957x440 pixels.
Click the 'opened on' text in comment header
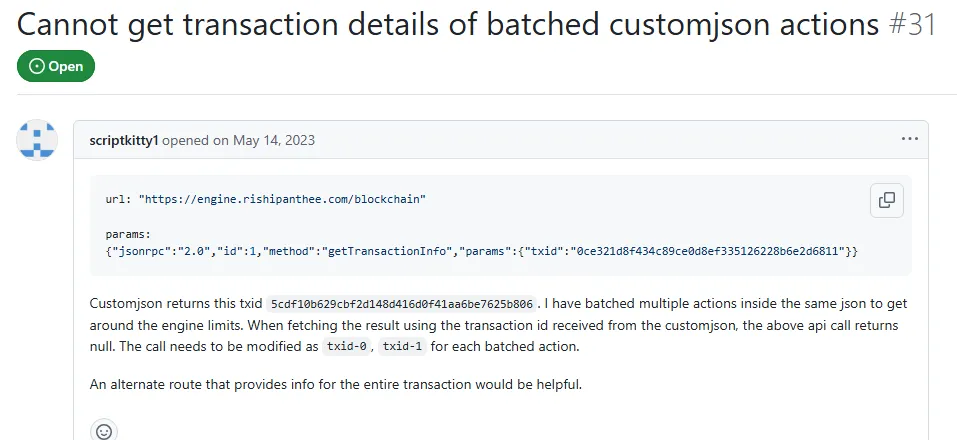point(195,140)
